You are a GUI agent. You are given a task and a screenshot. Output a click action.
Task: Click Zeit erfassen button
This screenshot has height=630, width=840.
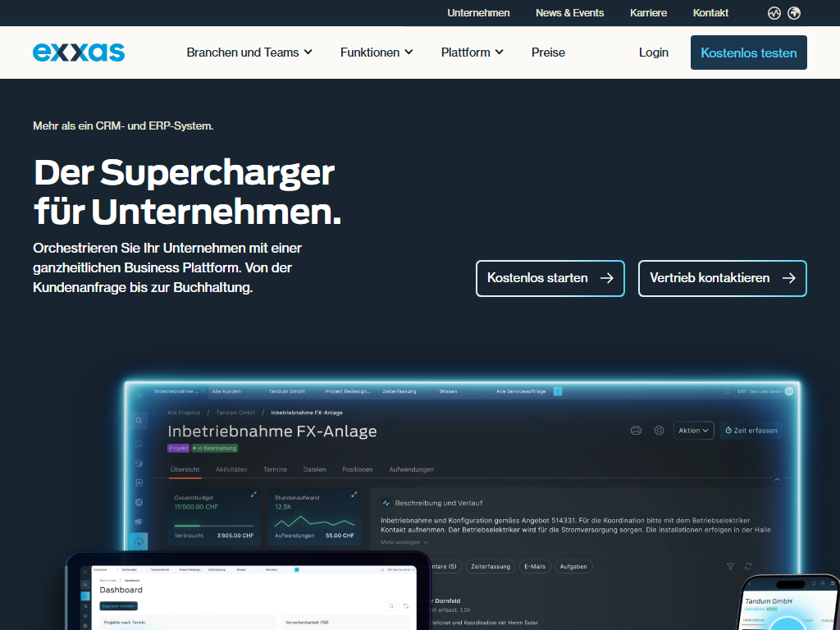pos(751,430)
